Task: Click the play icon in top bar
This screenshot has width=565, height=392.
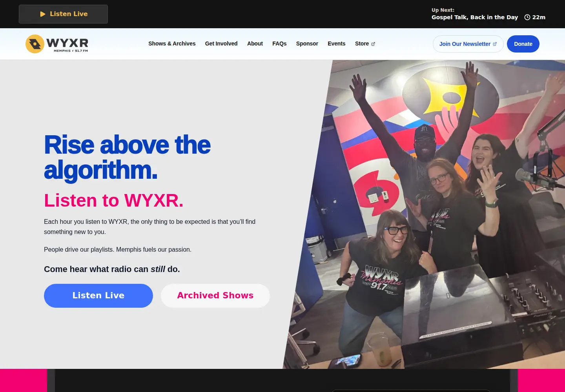Action: tap(43, 14)
